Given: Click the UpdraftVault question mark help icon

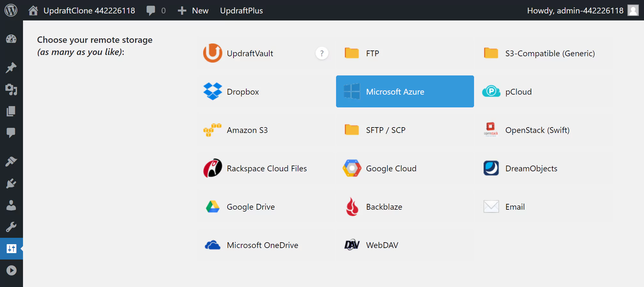Looking at the screenshot, I should click(x=322, y=53).
